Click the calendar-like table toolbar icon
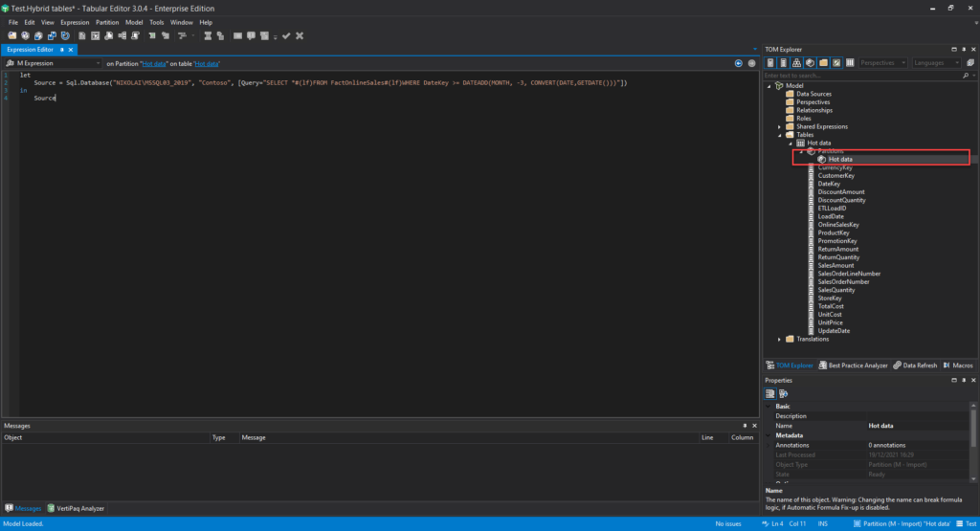This screenshot has width=980, height=531. click(x=95, y=36)
